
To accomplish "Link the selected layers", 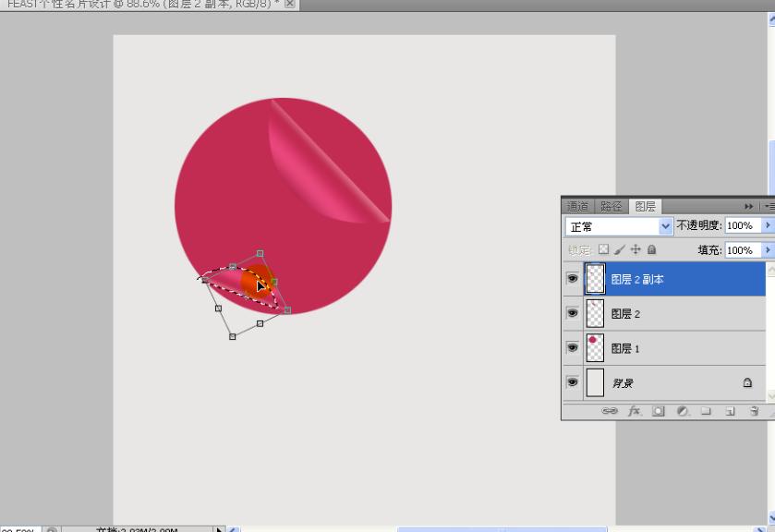I will click(610, 410).
